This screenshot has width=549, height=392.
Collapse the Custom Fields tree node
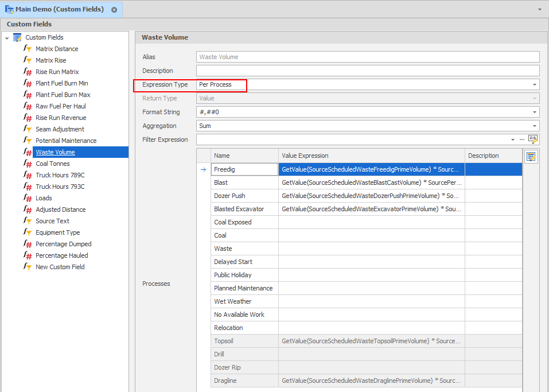click(6, 38)
